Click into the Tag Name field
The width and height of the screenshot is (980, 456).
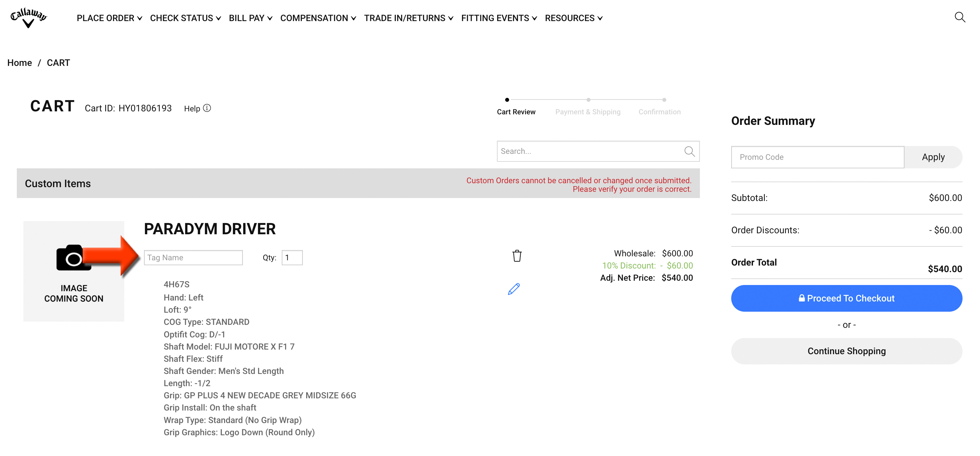193,257
